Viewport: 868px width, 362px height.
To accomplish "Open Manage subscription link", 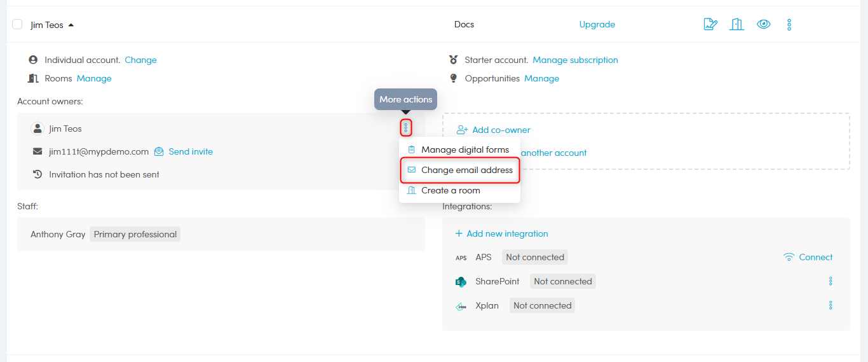I will tap(575, 60).
